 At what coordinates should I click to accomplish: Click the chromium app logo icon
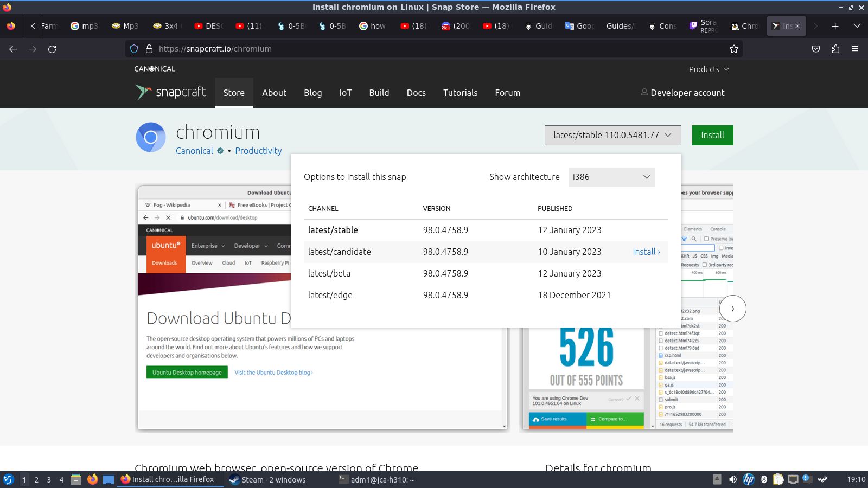151,137
